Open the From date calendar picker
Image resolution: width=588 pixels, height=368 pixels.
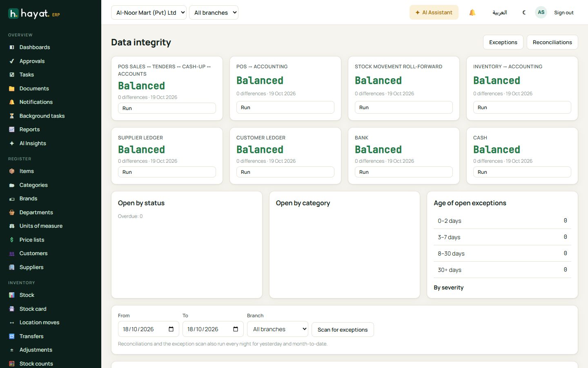[171, 329]
